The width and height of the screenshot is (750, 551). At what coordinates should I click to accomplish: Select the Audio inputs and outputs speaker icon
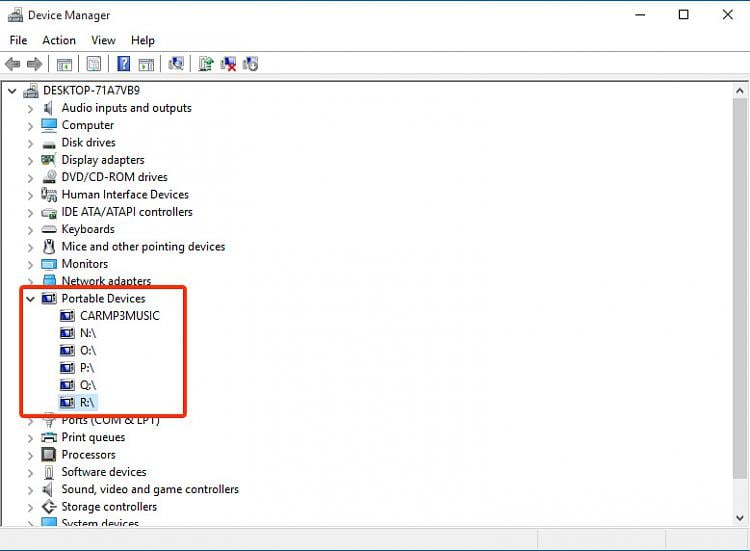48,108
